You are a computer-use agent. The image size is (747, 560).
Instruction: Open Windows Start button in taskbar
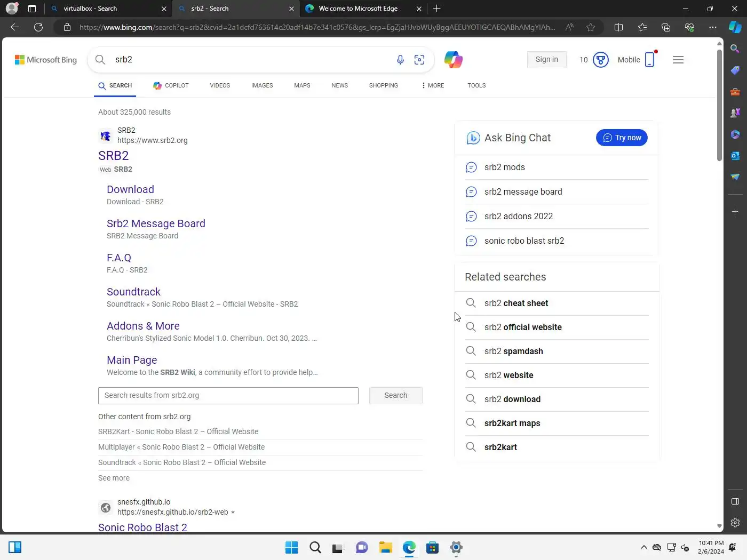pyautogui.click(x=291, y=547)
